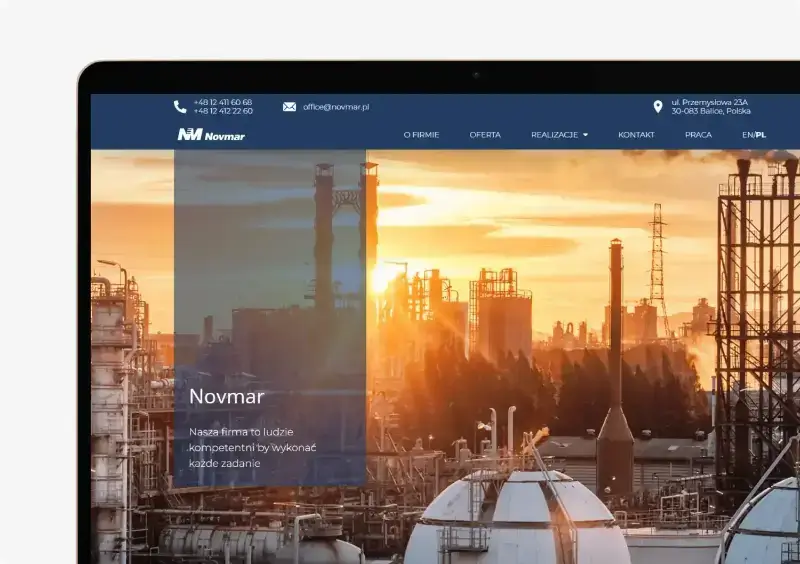Click the Novmar hero heading
The image size is (800, 564).
[227, 397]
